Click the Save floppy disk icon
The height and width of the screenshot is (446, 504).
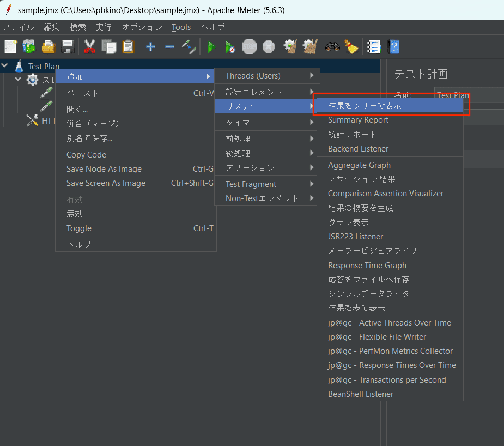pyautogui.click(x=68, y=47)
